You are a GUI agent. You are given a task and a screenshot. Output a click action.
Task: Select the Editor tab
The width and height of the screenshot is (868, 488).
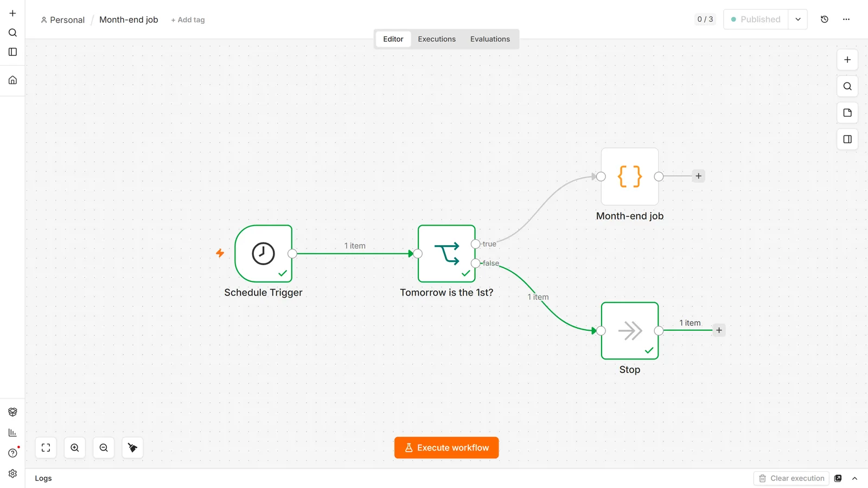(x=393, y=39)
